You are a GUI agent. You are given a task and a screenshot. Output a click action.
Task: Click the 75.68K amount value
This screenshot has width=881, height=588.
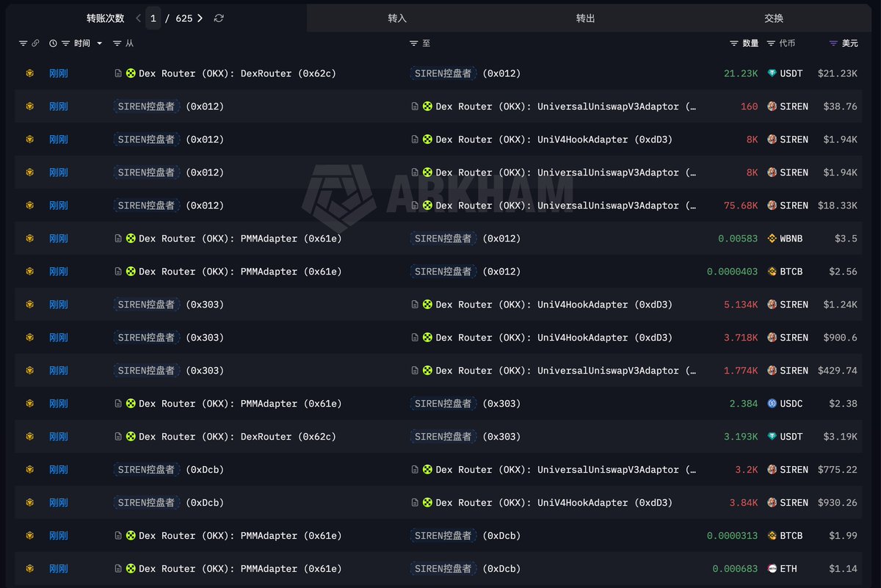point(741,206)
